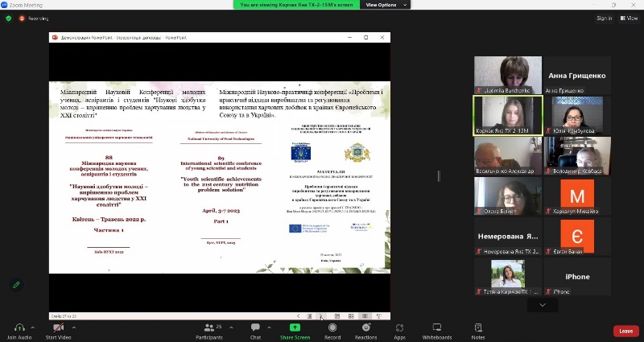Expand the caret next to Chat
This screenshot has width=644, height=342.
pos(269,328)
